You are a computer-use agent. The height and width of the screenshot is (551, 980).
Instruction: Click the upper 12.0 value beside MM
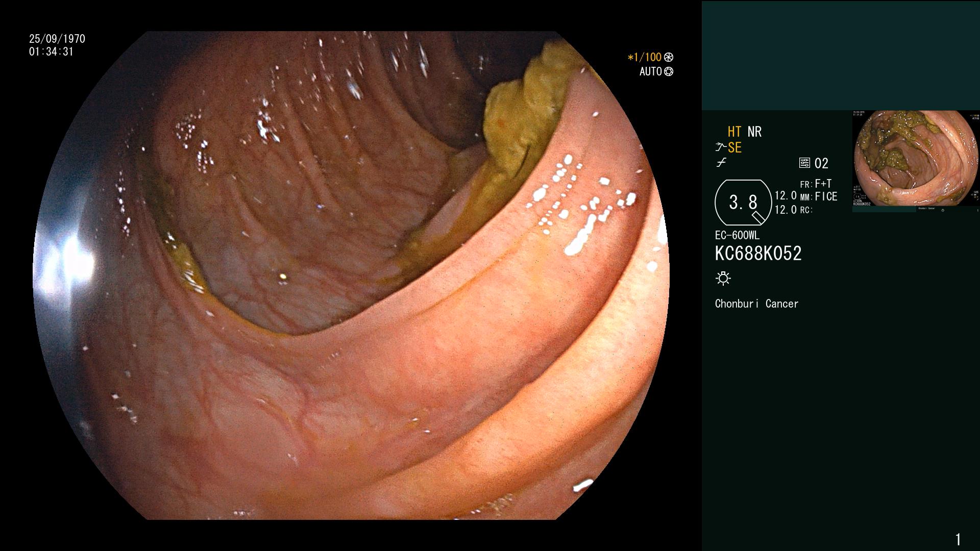click(786, 195)
